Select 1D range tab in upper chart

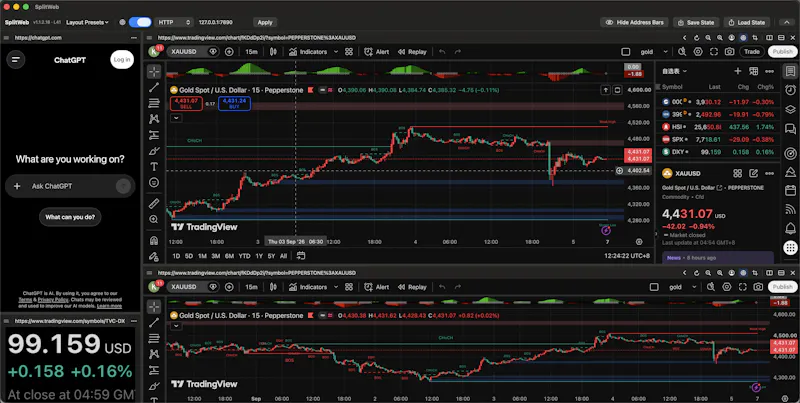tap(176, 256)
